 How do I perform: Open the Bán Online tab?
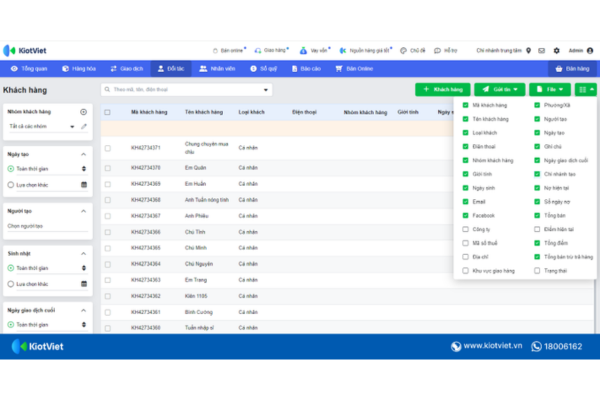354,69
